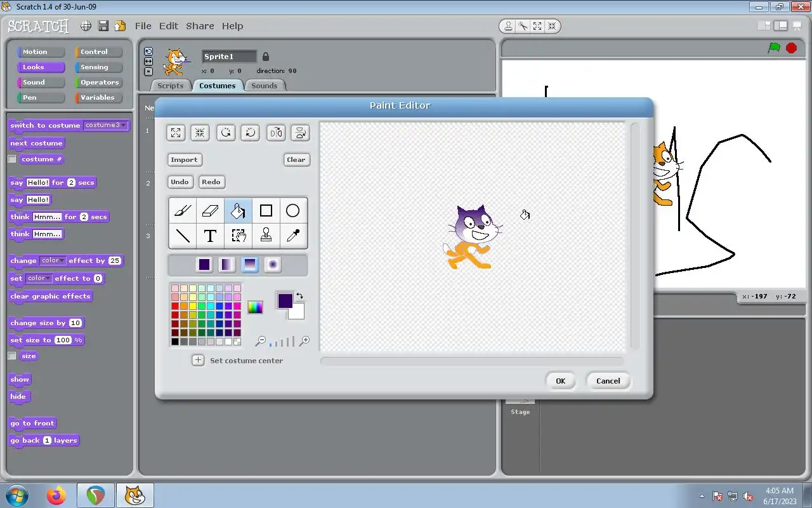Switch to the Scripts tab
Screen dimensions: 812x508
coord(170,86)
